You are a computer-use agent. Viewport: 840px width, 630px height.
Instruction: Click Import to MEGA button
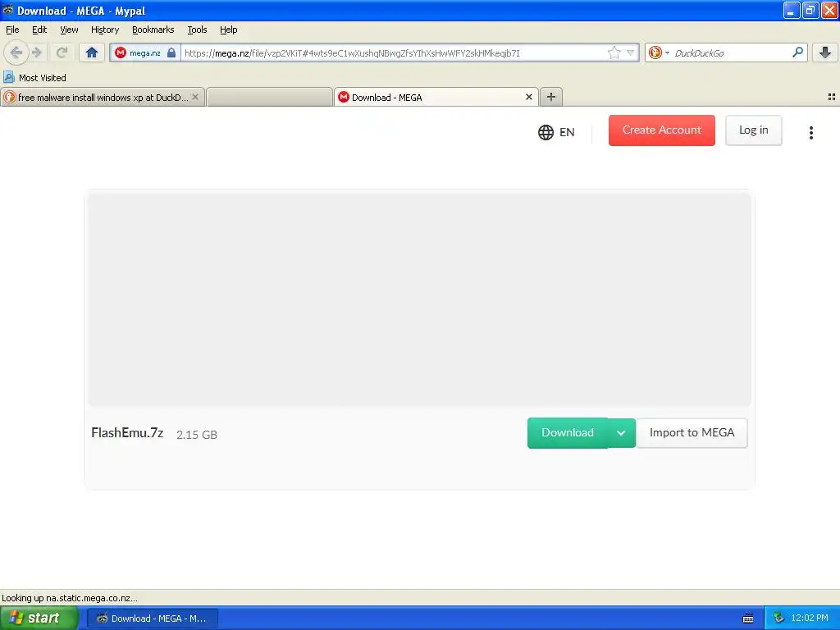692,433
